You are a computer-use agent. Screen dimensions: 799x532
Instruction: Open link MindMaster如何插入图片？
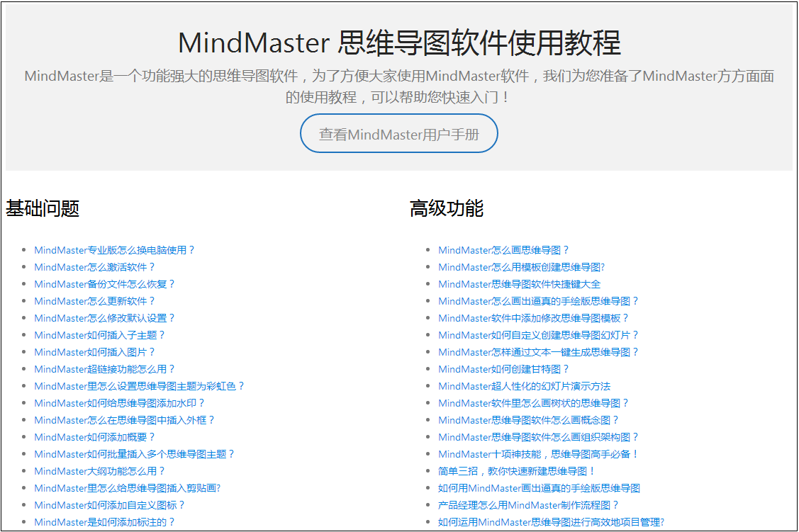pyautogui.click(x=95, y=352)
